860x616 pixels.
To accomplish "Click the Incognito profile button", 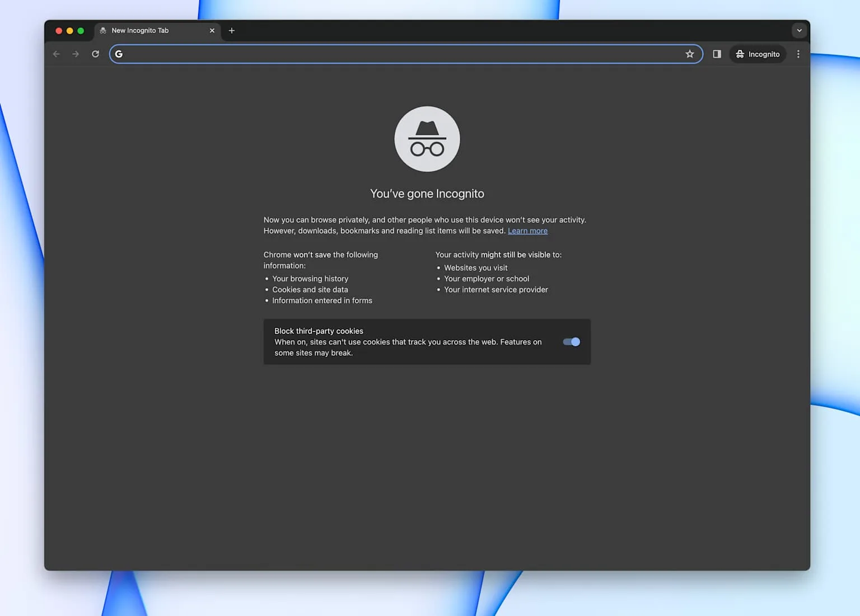I will point(758,54).
